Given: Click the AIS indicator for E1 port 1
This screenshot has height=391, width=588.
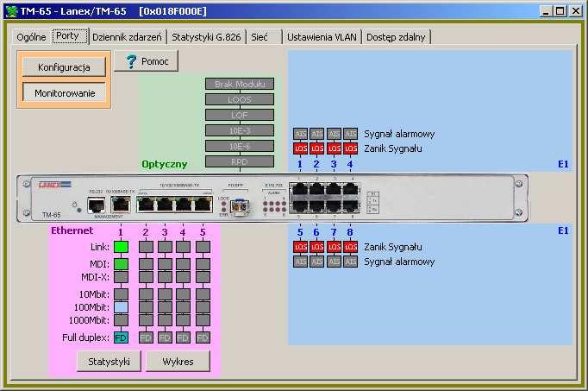Looking at the screenshot, I should pyautogui.click(x=300, y=134).
